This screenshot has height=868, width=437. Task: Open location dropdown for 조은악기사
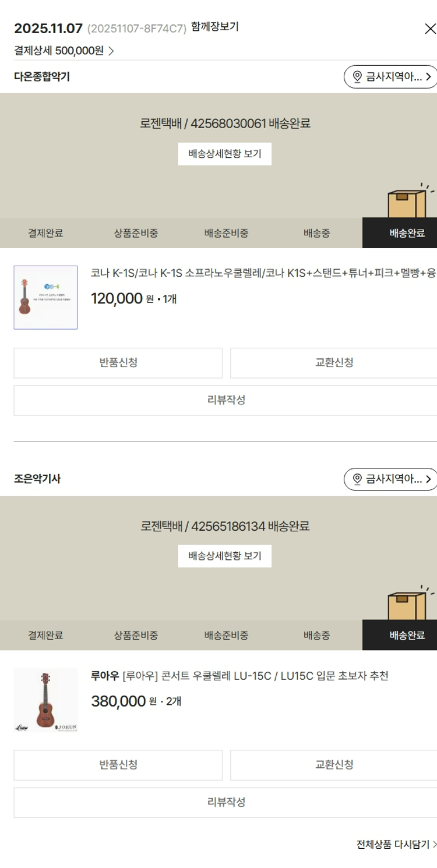pos(390,479)
